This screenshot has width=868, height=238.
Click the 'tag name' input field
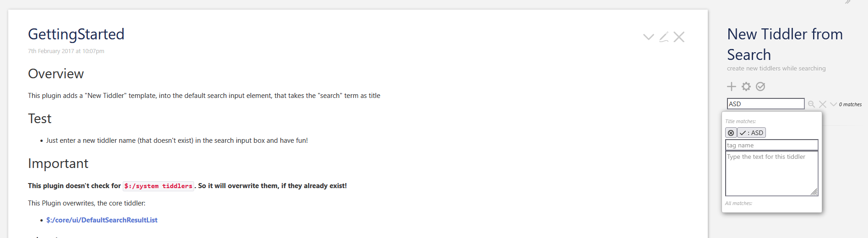[x=772, y=145]
